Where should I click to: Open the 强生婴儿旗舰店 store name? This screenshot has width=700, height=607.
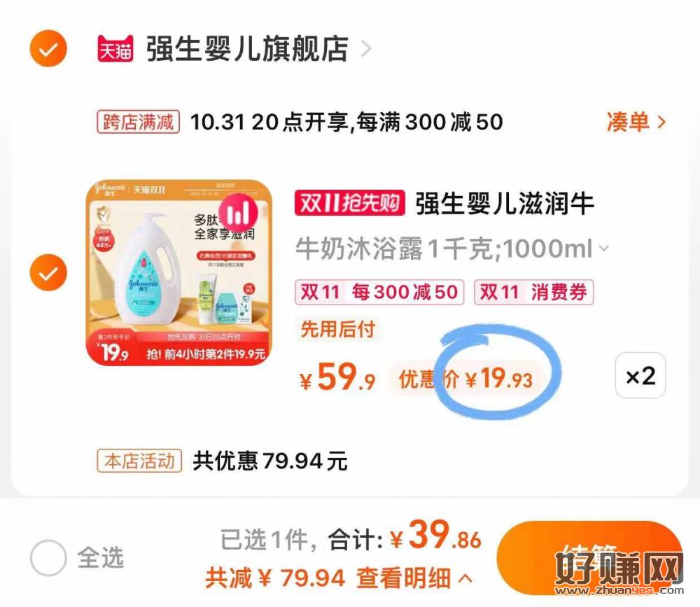tap(247, 49)
